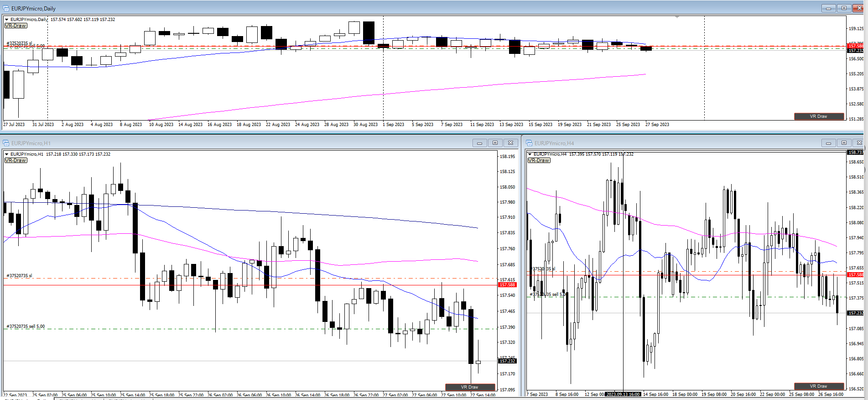Click the 157.835 level on the H1 price scale
Image resolution: width=868 pixels, height=400 pixels.
pos(507,233)
